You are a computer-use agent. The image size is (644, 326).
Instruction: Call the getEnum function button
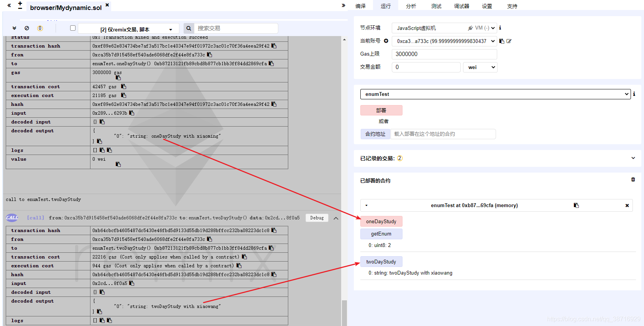[x=381, y=234]
